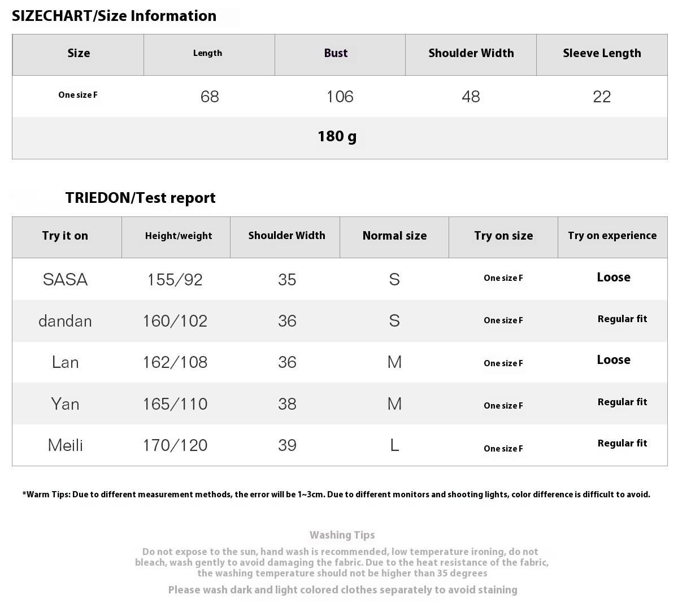678x616 pixels.
Task: Select the SASA row name
Action: coord(65,279)
